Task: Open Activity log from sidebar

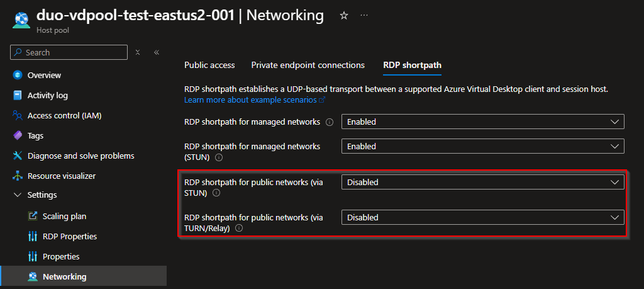Action: coord(47,95)
